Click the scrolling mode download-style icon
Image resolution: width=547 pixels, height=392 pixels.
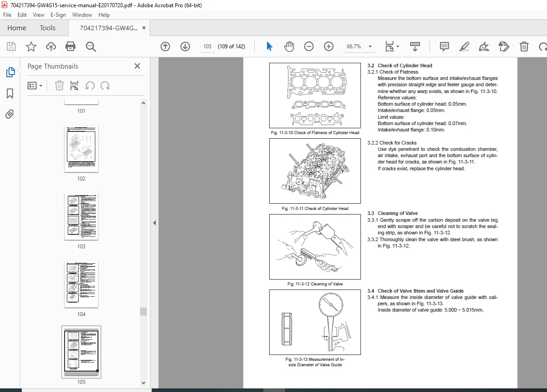pyautogui.click(x=415, y=47)
